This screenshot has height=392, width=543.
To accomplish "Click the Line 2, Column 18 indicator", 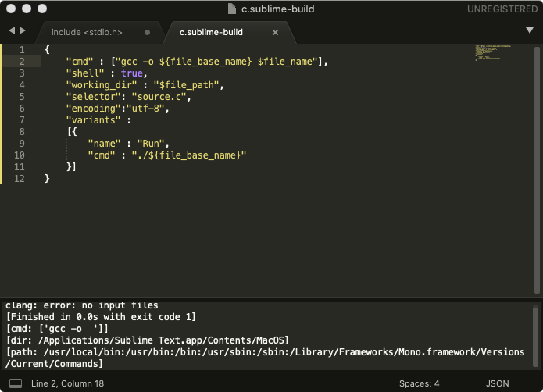I will pos(66,383).
